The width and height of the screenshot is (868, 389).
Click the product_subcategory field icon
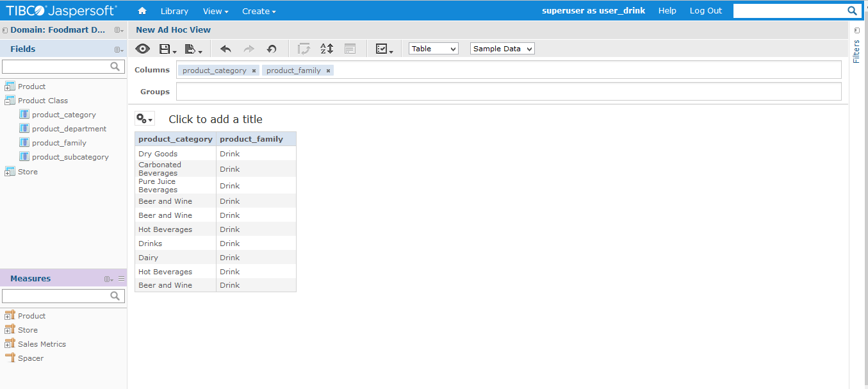click(24, 156)
